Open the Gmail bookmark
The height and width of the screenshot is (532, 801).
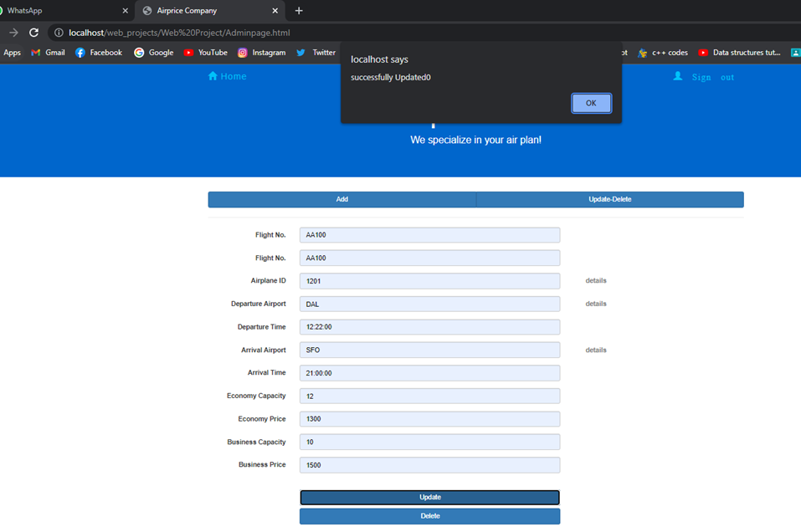(x=48, y=52)
